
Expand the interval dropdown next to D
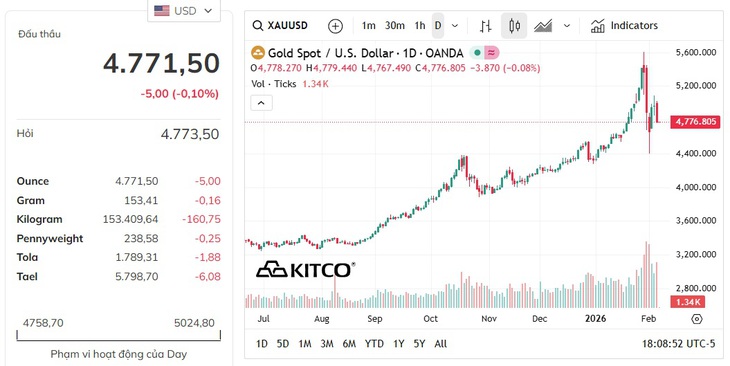[x=455, y=26]
